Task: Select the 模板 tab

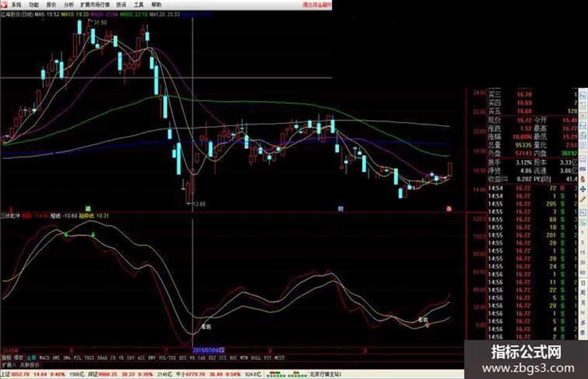Action: 19,358
